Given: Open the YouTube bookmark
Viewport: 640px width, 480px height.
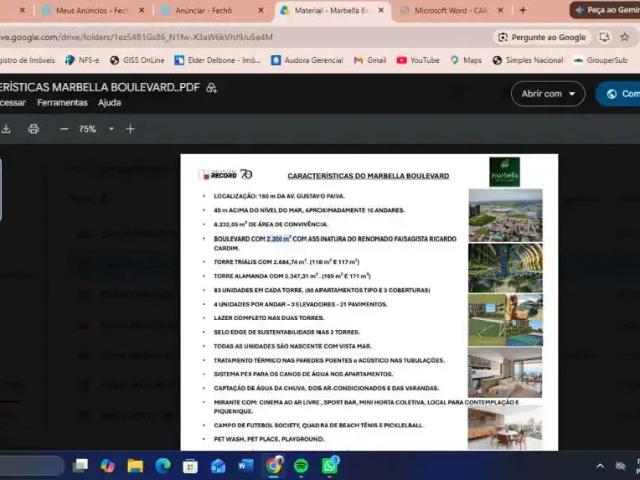Looking at the screenshot, I should 418,60.
